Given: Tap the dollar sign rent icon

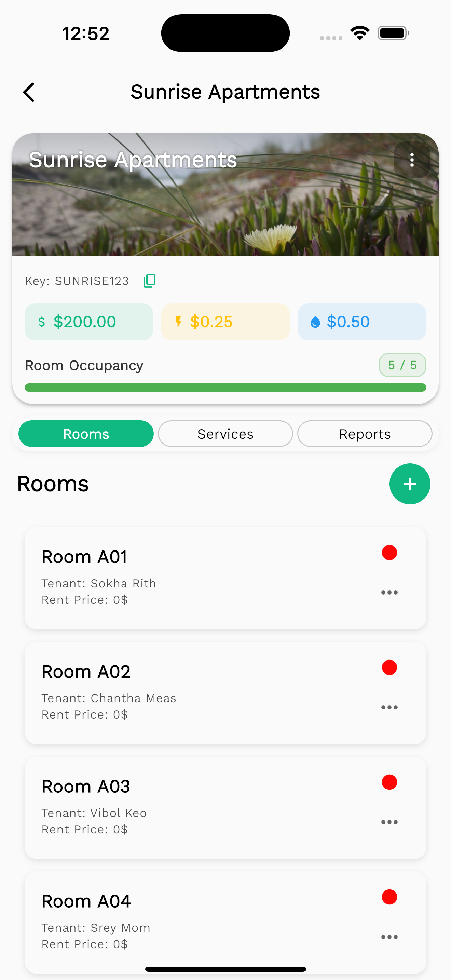Looking at the screenshot, I should pos(42,322).
